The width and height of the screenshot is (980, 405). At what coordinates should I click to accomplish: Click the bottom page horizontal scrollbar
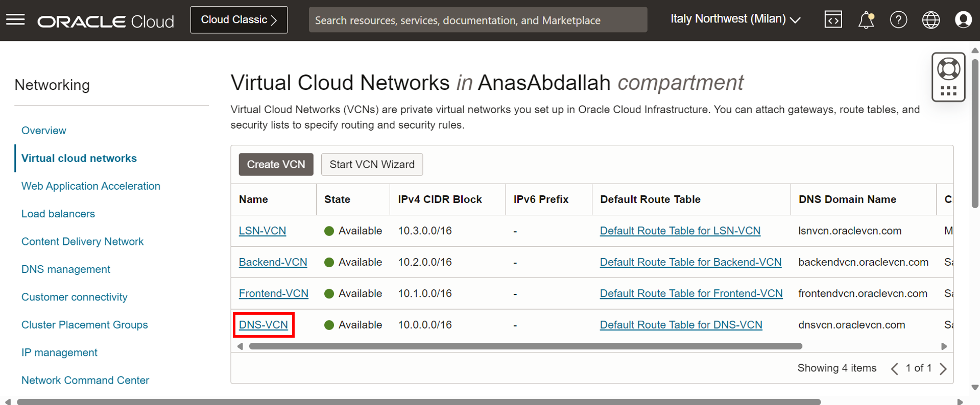tap(419, 402)
